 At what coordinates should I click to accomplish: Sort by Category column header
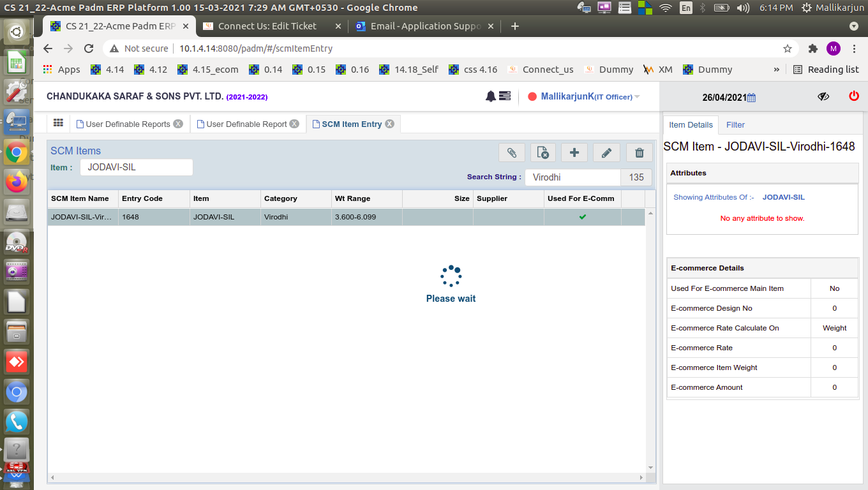click(x=296, y=198)
